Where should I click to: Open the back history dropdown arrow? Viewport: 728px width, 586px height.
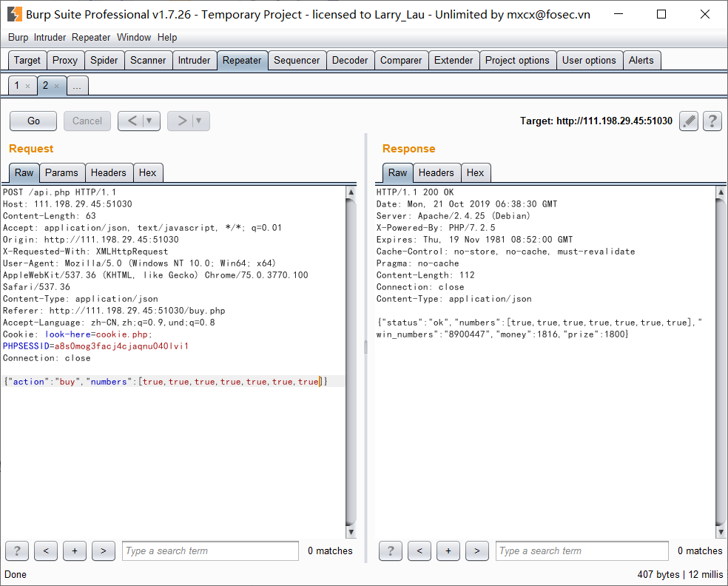(x=149, y=121)
